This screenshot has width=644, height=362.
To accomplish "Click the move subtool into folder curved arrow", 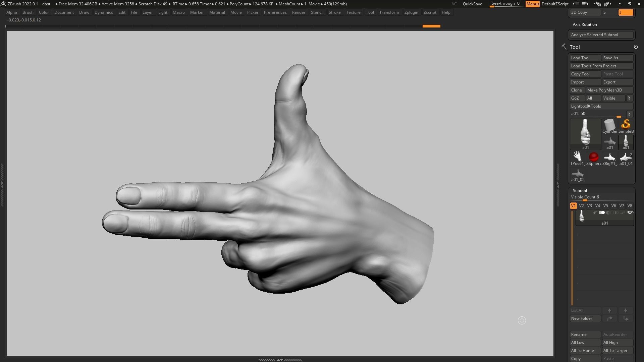I will 609,318.
